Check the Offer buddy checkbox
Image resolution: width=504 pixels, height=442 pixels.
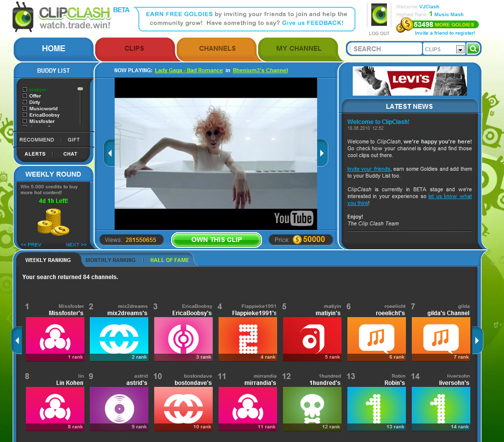click(24, 96)
